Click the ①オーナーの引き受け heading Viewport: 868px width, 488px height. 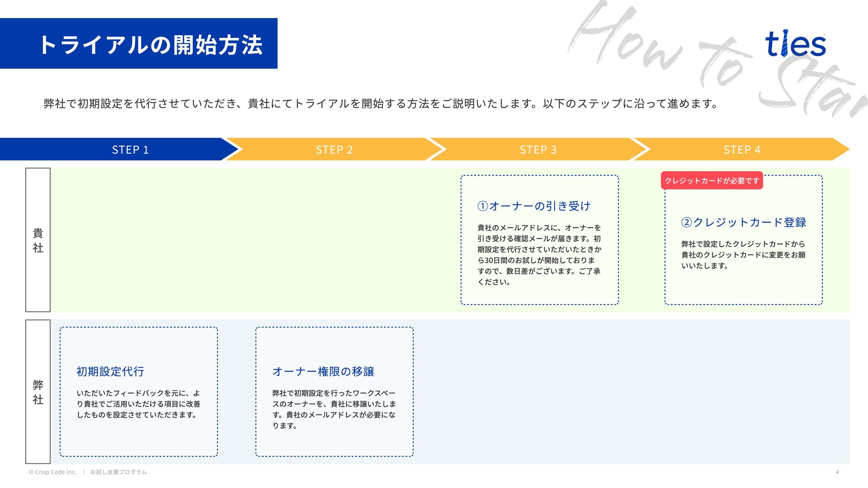coord(534,206)
